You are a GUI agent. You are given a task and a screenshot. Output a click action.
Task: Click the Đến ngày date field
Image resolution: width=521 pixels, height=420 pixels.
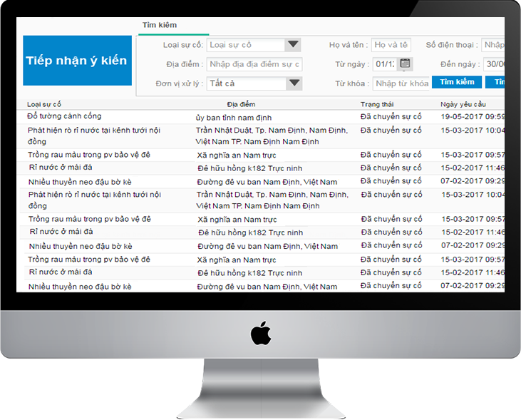[494, 64]
